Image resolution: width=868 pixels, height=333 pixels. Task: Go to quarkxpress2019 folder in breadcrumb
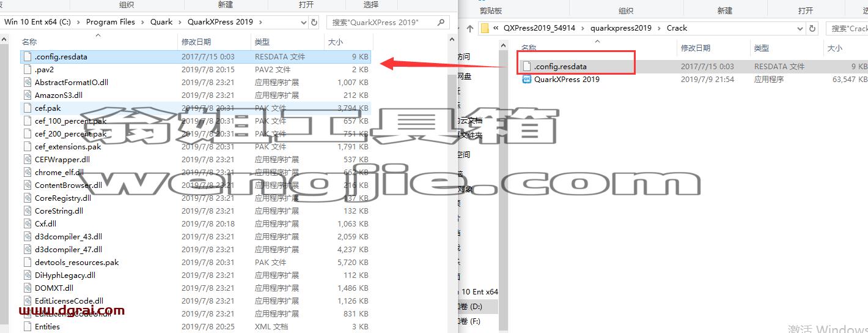[621, 28]
